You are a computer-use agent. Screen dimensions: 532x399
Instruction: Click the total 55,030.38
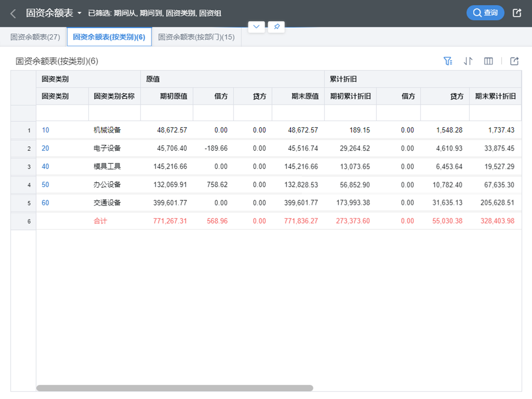pyautogui.click(x=447, y=221)
